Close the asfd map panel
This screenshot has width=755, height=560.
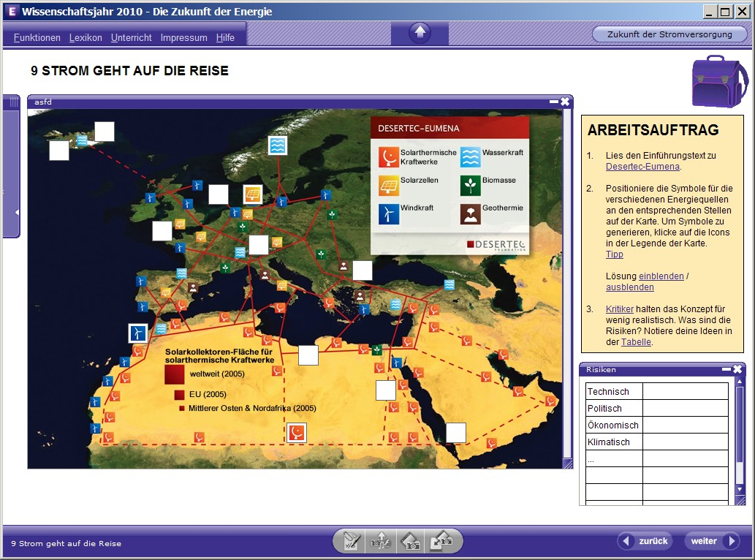click(x=565, y=102)
